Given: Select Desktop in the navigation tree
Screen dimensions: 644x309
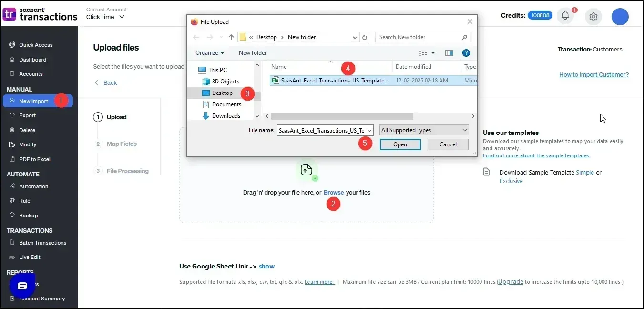Looking at the screenshot, I should 217,93.
